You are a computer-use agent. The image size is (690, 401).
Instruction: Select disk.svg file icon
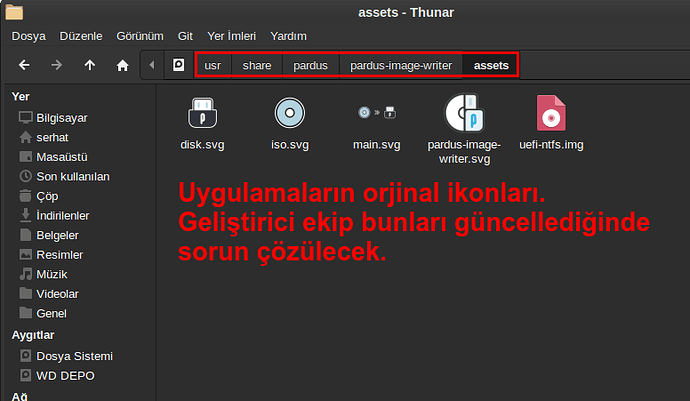point(202,113)
